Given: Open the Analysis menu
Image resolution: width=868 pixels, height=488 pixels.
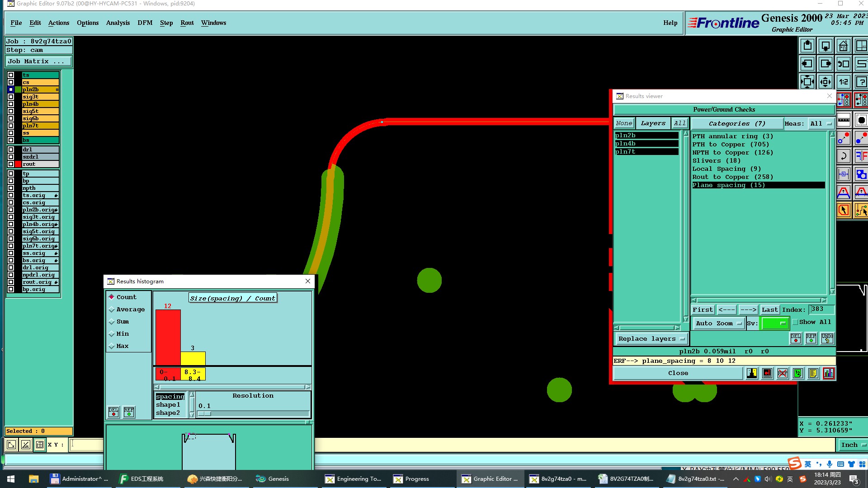Looking at the screenshot, I should click(x=118, y=23).
